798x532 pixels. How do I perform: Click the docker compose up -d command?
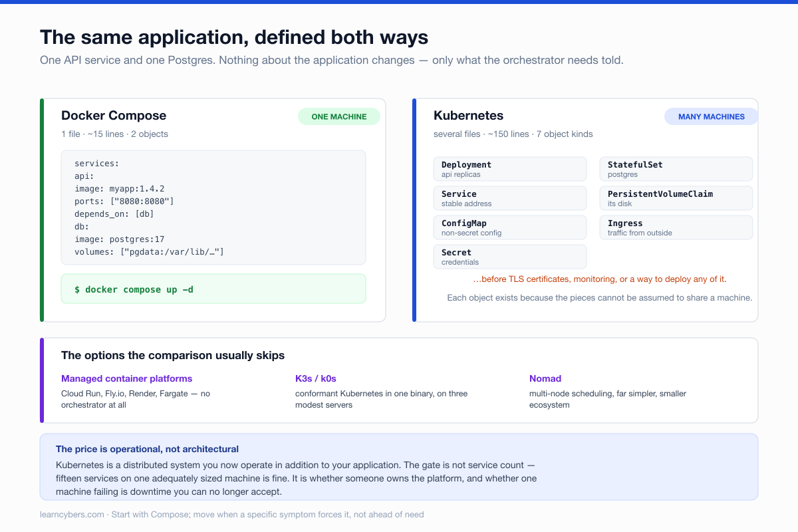(x=213, y=289)
